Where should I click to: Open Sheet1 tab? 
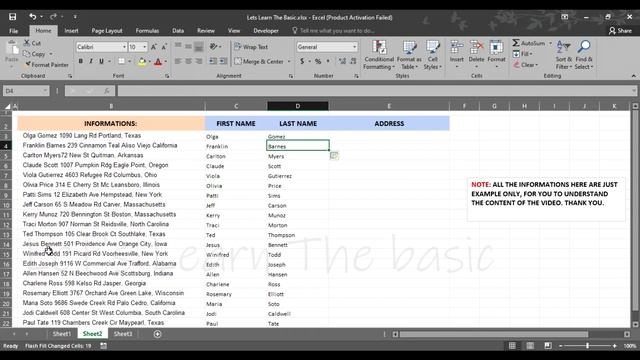[x=62, y=334]
